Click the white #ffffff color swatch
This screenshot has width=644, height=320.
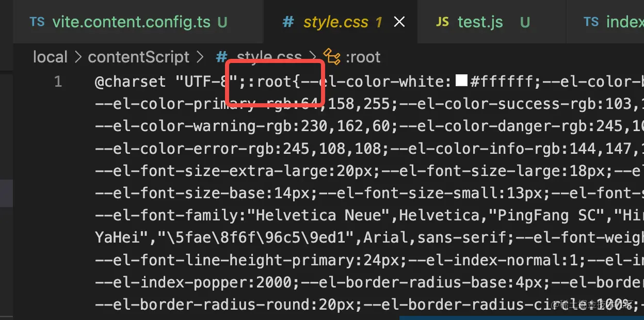tap(461, 81)
